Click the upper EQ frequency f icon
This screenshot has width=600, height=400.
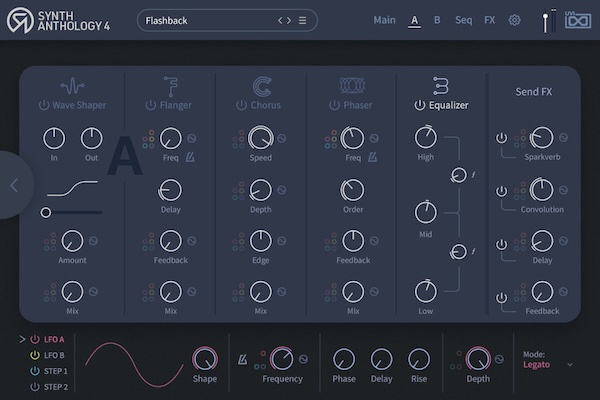pos(473,175)
